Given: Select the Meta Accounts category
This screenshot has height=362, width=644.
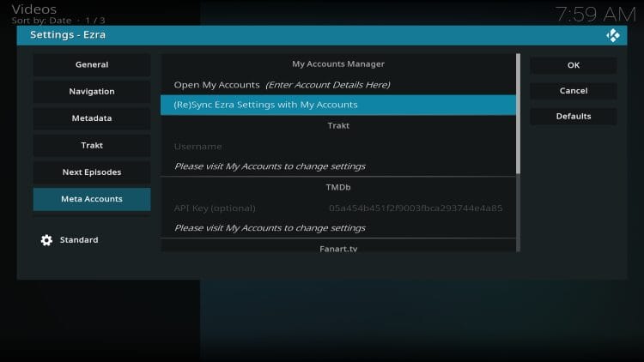Looking at the screenshot, I should 92,199.
